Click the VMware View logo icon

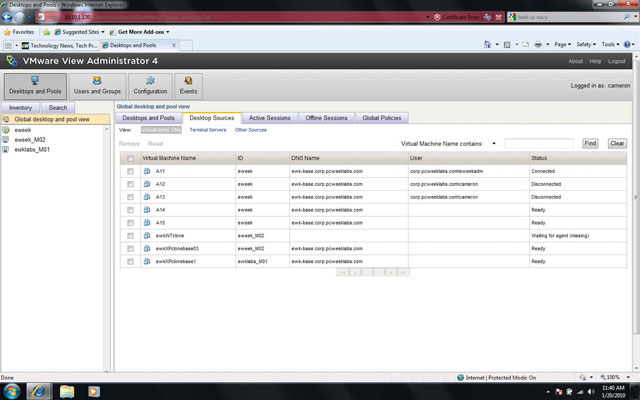click(12, 61)
